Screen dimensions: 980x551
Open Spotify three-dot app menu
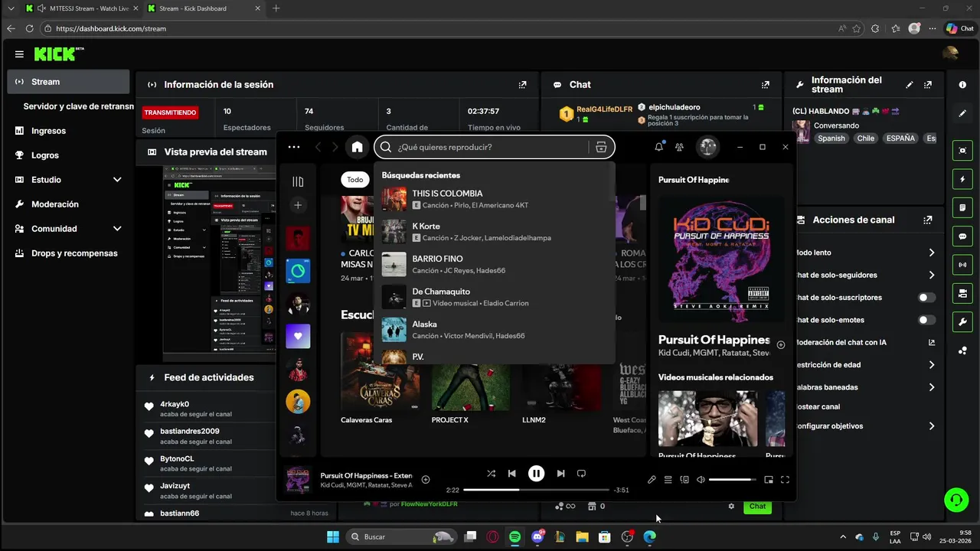(x=294, y=147)
